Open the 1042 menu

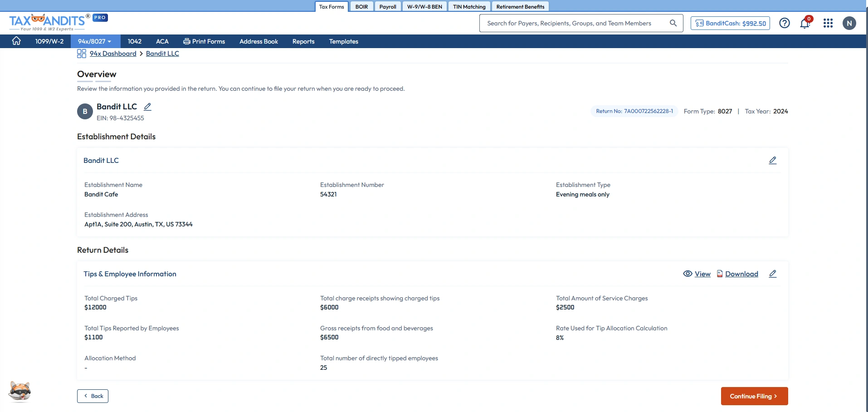coord(135,41)
